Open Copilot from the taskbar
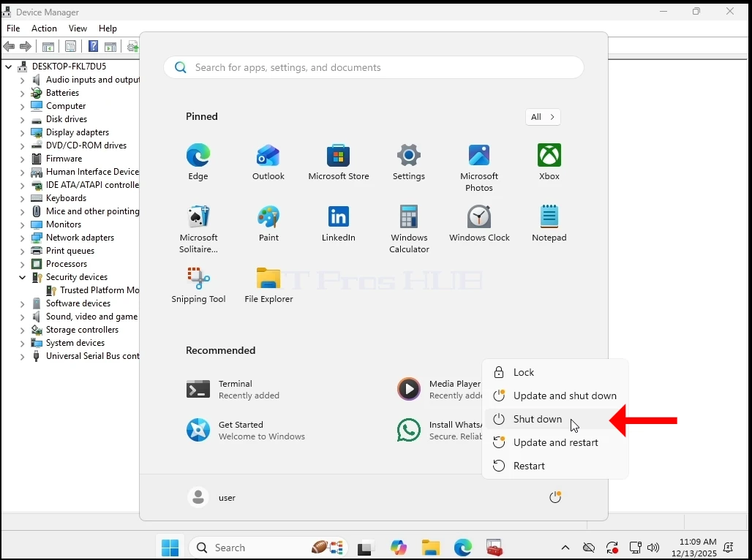The width and height of the screenshot is (752, 560). coord(398,548)
